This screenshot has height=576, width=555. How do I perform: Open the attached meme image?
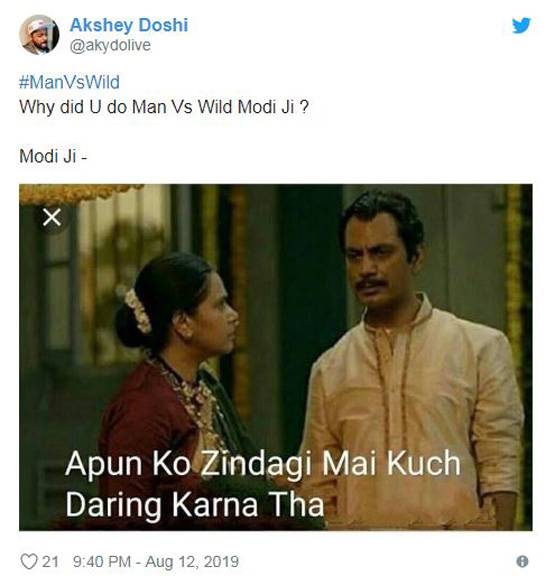(x=275, y=357)
